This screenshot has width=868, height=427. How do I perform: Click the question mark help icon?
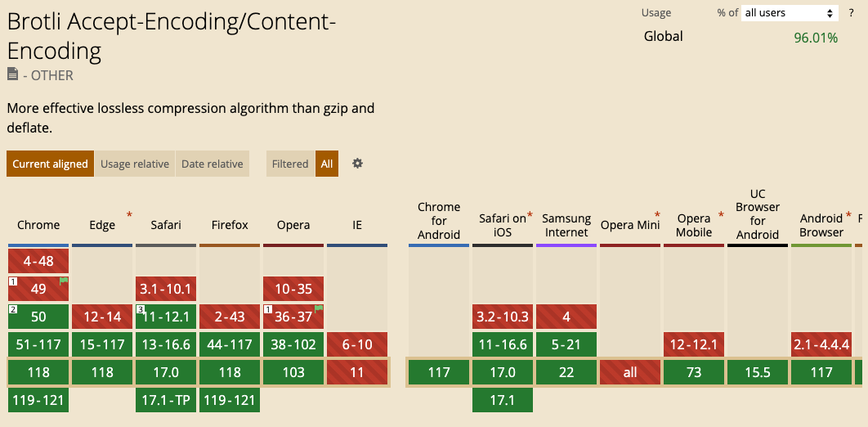coord(851,12)
